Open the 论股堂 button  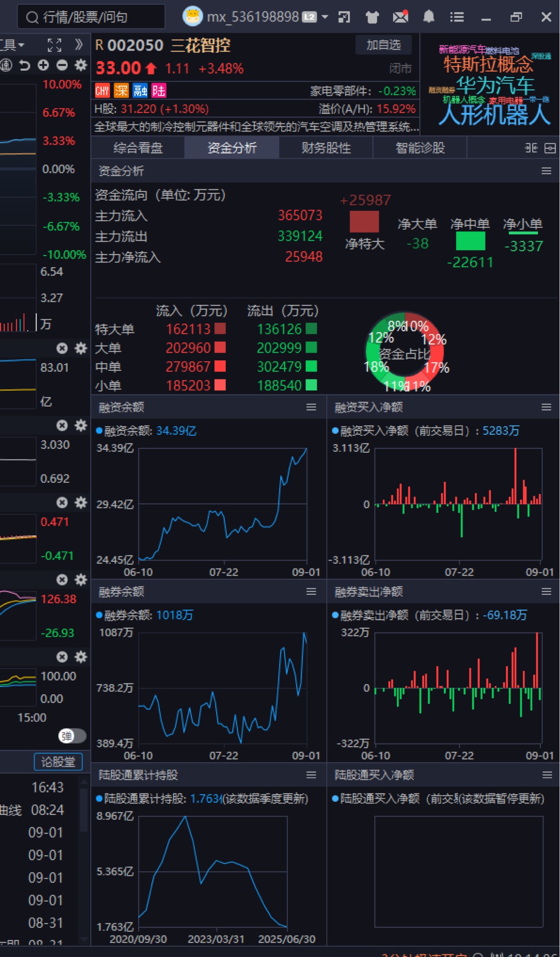pos(58,762)
